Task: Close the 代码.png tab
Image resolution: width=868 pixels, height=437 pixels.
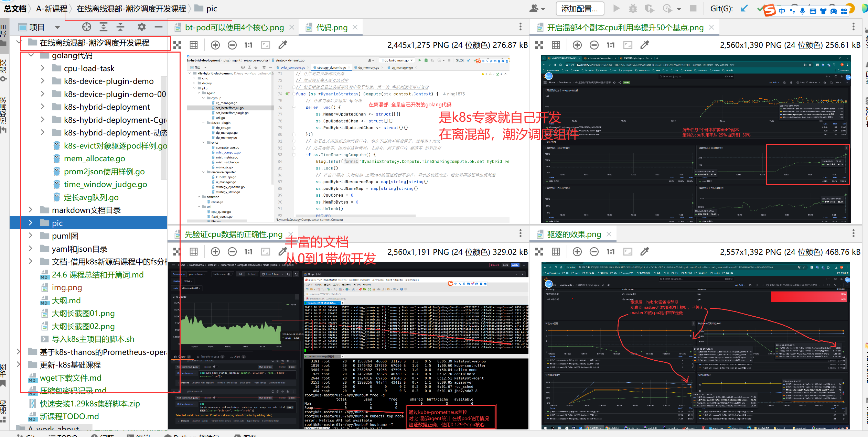Action: coord(355,27)
